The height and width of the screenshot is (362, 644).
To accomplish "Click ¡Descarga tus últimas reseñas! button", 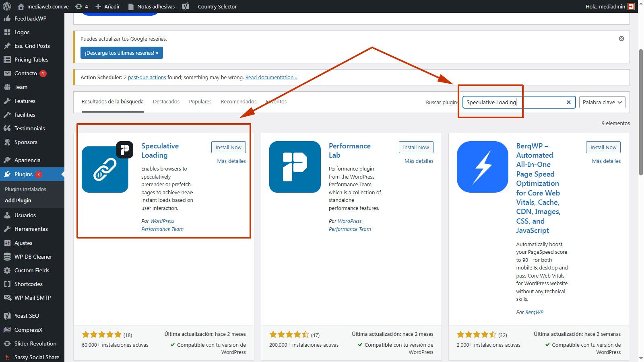I will [x=122, y=53].
